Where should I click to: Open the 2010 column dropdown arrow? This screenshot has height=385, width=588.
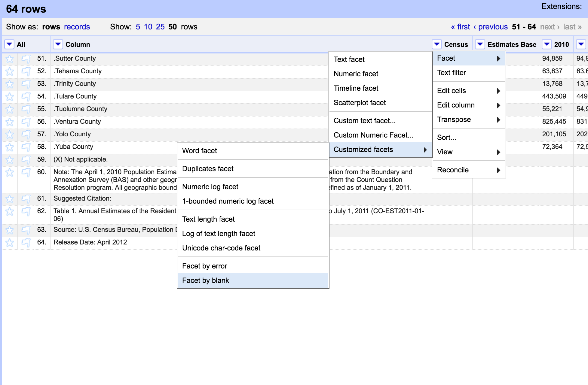click(x=547, y=44)
